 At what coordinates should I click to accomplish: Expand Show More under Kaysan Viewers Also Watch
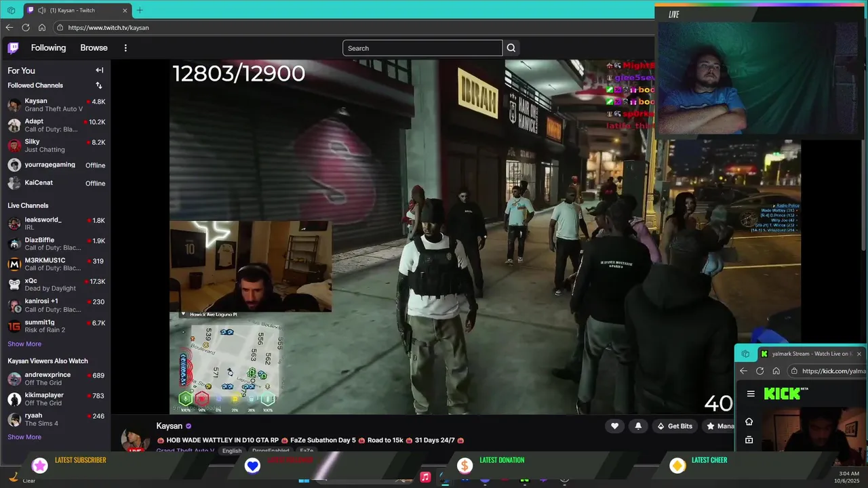[24, 437]
